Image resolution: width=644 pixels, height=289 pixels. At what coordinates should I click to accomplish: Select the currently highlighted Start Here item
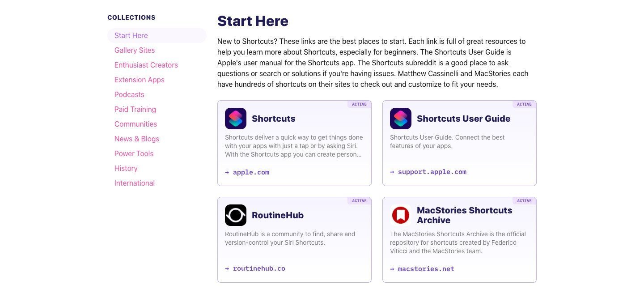point(131,35)
